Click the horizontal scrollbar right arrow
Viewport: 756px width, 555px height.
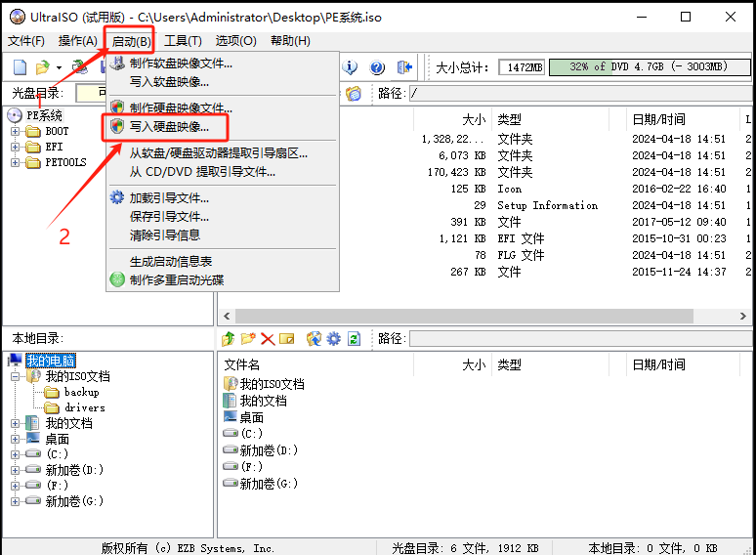pyautogui.click(x=742, y=317)
